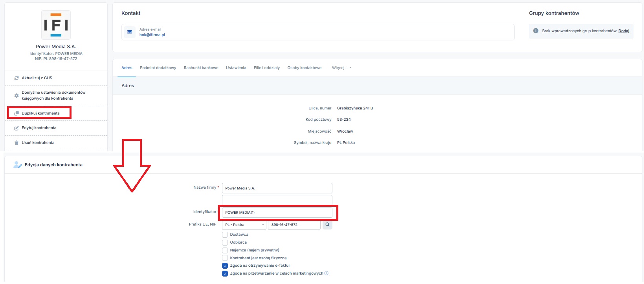Click into the Identyfikator input field
Viewport: 644px width, 284px height.
[277, 213]
